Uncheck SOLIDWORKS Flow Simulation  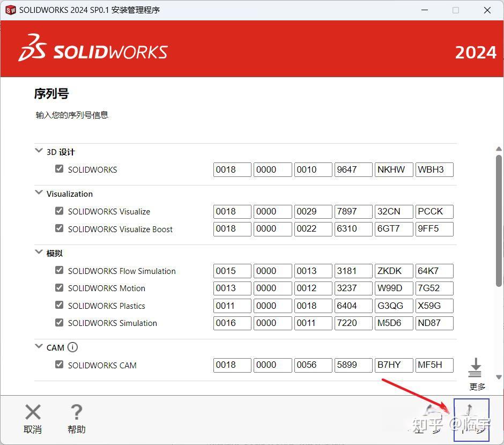pos(59,271)
